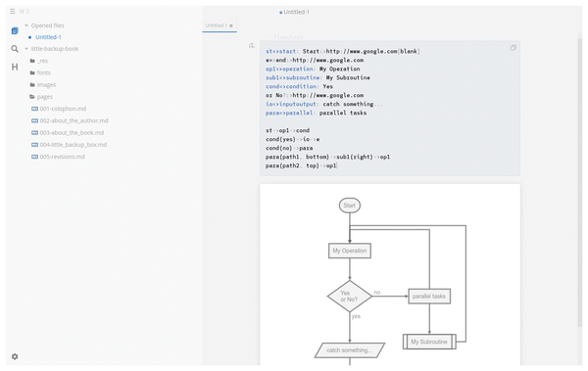Screen dimensions: 588x371
Task: Open settings gear icon
Action: point(15,356)
